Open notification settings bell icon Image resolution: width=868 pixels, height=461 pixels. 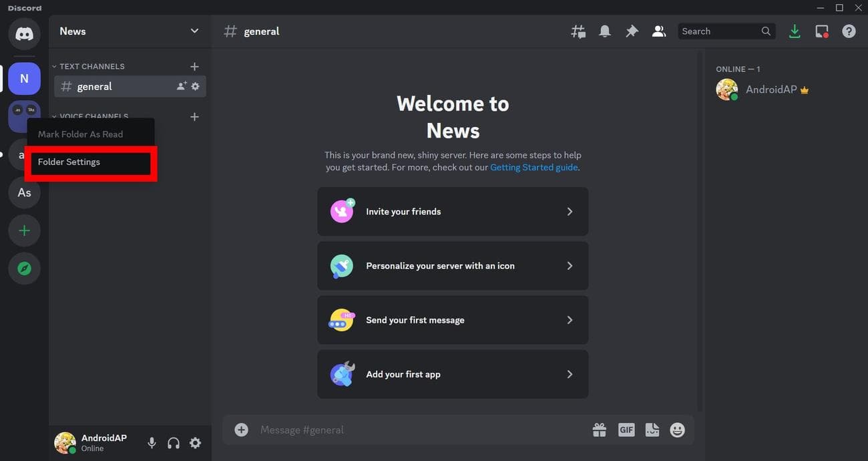click(x=605, y=31)
